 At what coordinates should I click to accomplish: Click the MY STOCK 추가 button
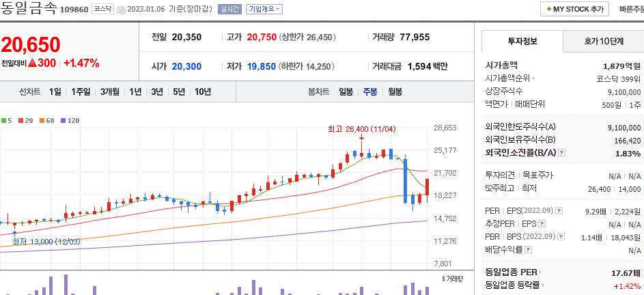click(x=574, y=10)
